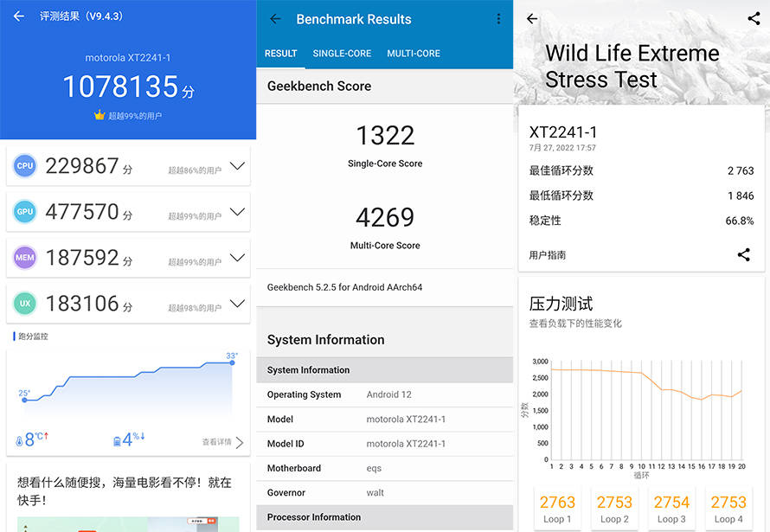Image resolution: width=770 pixels, height=532 pixels.
Task: Tap the purple MEM score badge
Action: (x=25, y=258)
